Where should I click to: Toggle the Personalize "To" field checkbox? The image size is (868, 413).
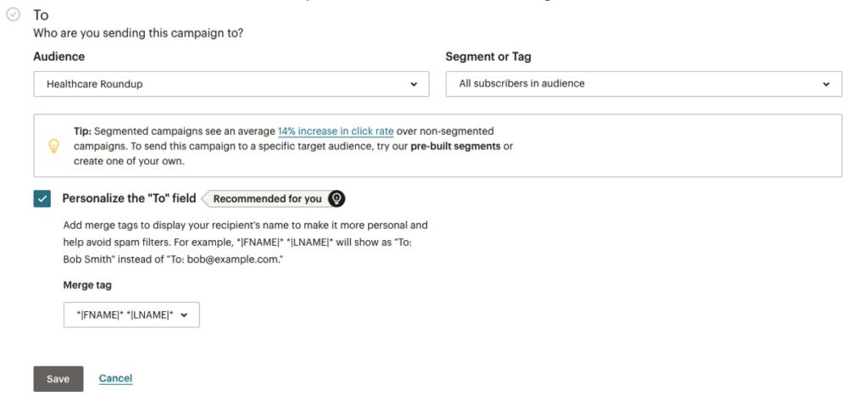42,198
